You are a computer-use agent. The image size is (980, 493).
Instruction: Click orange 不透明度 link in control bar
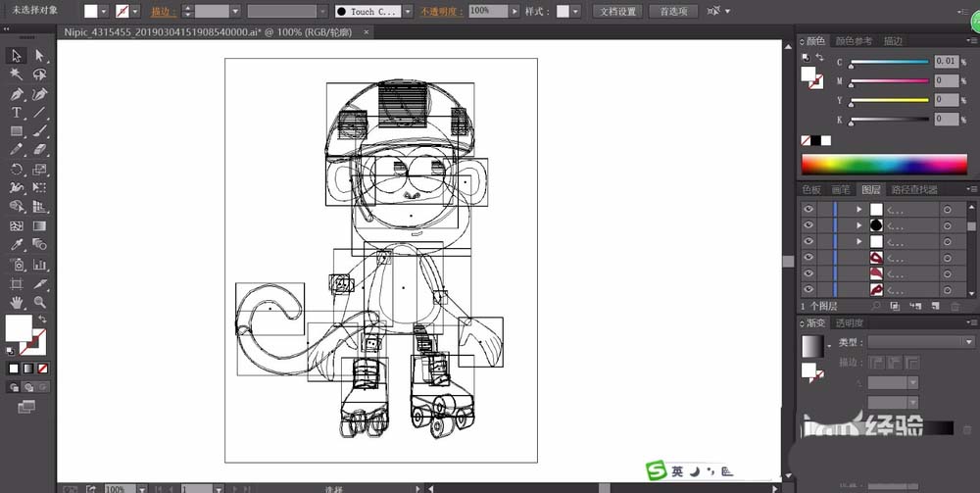point(443,12)
